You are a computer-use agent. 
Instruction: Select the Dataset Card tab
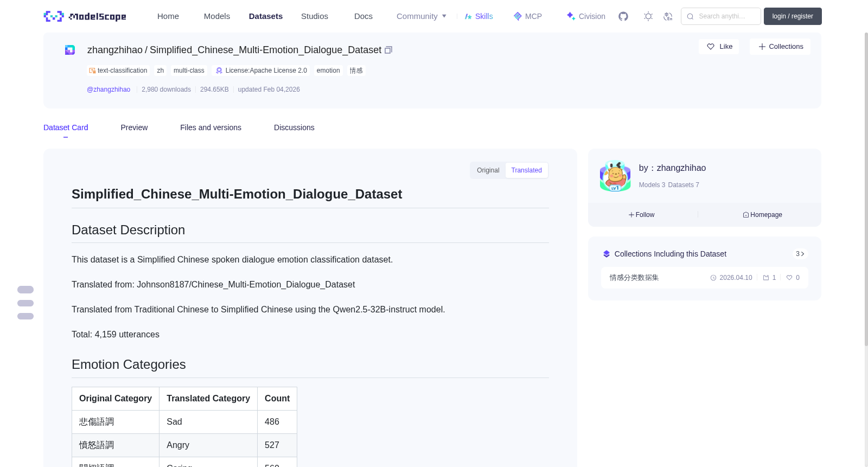coord(66,127)
